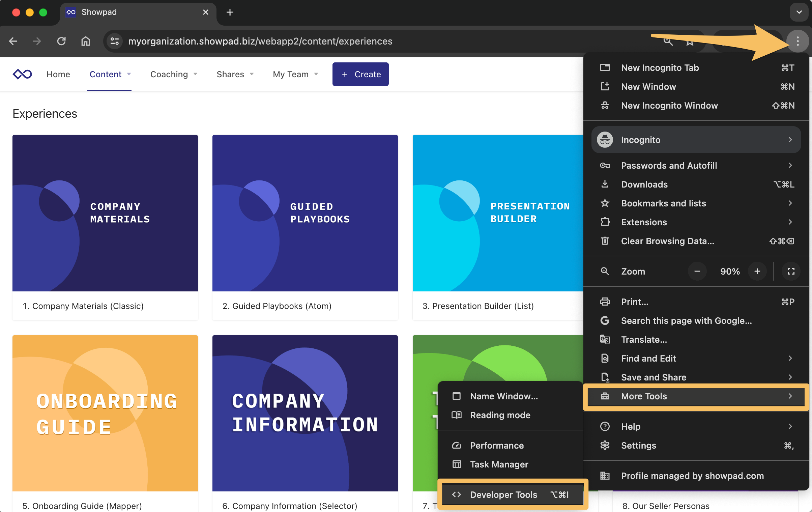The image size is (812, 512).
Task: Expand Bookmarks and lists submenu
Action: pos(696,203)
